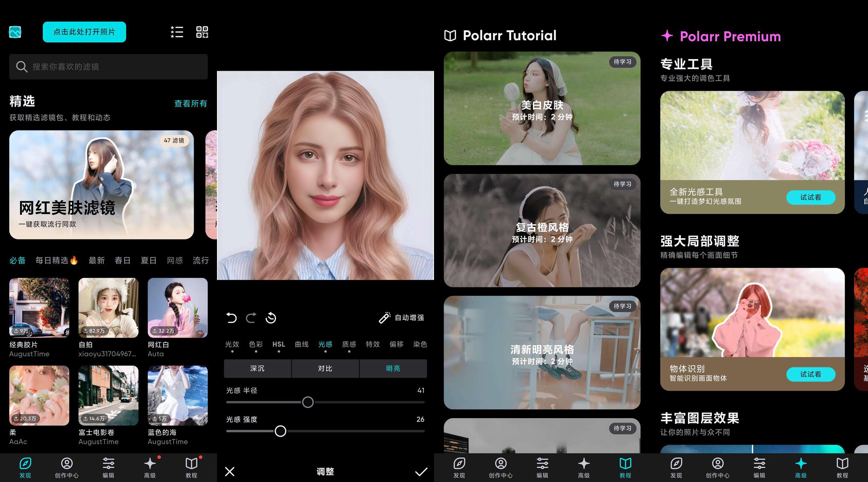Screen dimensions: 868x482
Task: Switch to 光效 adjustment tab
Action: tap(232, 344)
